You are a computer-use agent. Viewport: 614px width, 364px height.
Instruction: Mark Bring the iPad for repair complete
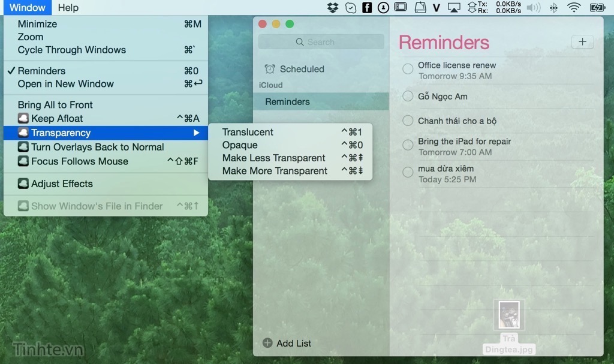pyautogui.click(x=408, y=145)
